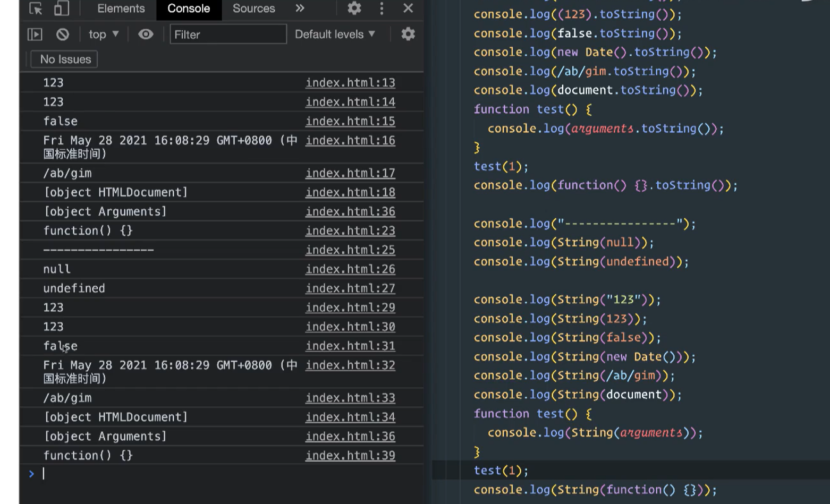830x504 pixels.
Task: Click console.log(String(false)) code line
Action: [568, 338]
